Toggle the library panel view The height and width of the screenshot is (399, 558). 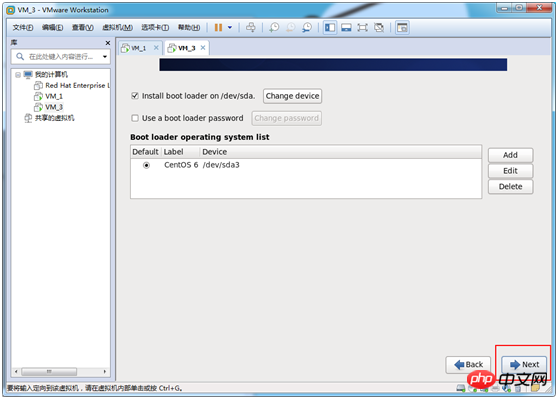(330, 27)
